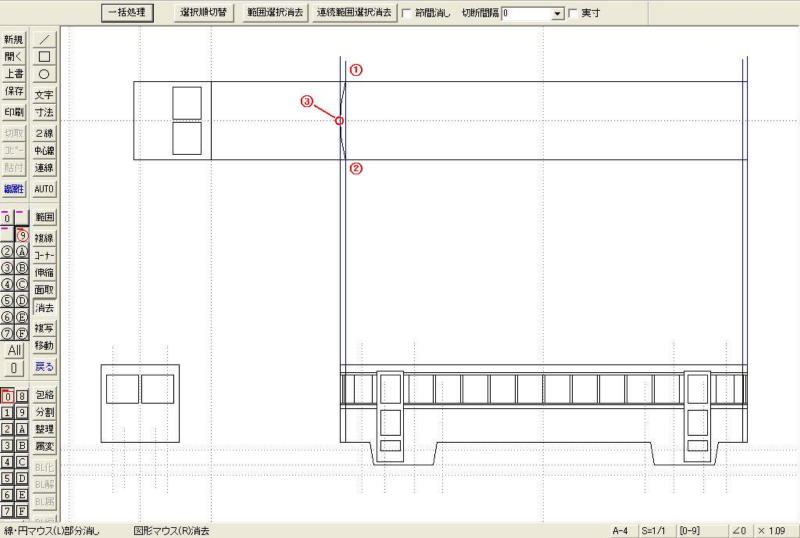This screenshot has height=538, width=800.
Task: Click the All layers button
Action: click(x=14, y=351)
